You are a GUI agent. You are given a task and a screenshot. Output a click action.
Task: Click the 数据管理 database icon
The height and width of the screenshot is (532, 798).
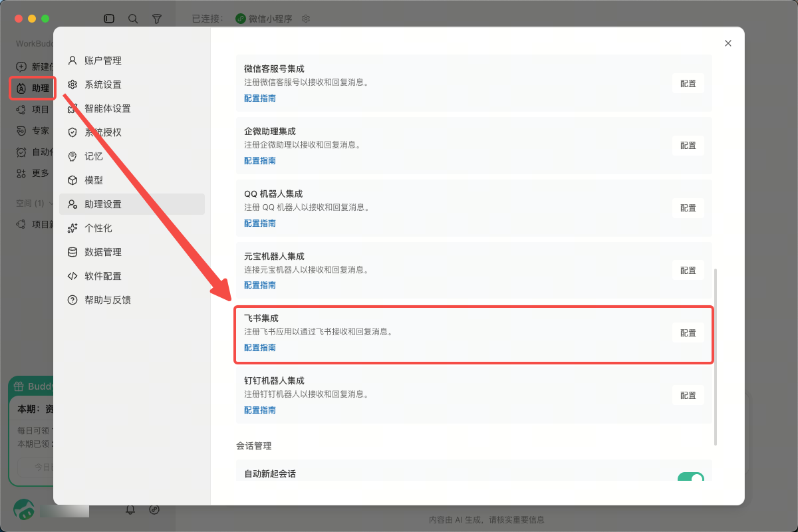(x=72, y=252)
